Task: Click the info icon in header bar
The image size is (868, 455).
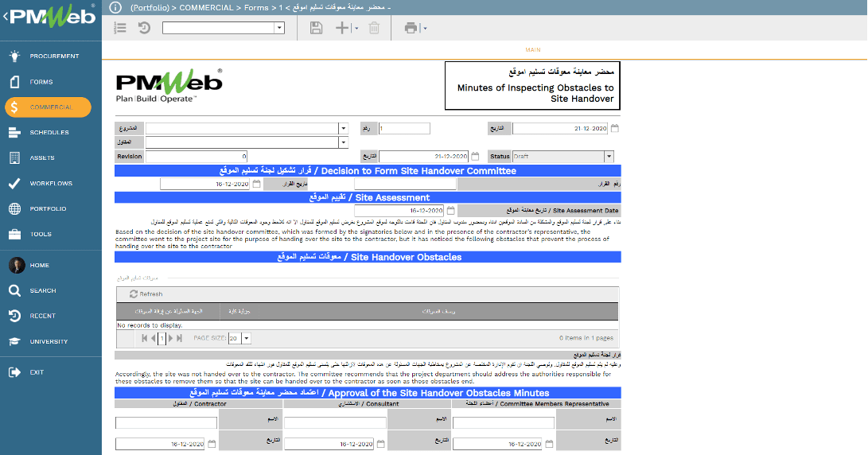Action: pyautogui.click(x=115, y=7)
